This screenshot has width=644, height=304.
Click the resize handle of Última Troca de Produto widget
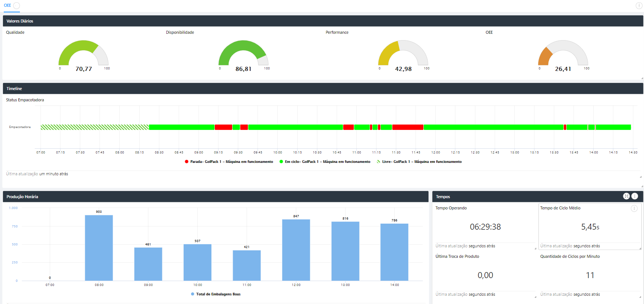535,296
